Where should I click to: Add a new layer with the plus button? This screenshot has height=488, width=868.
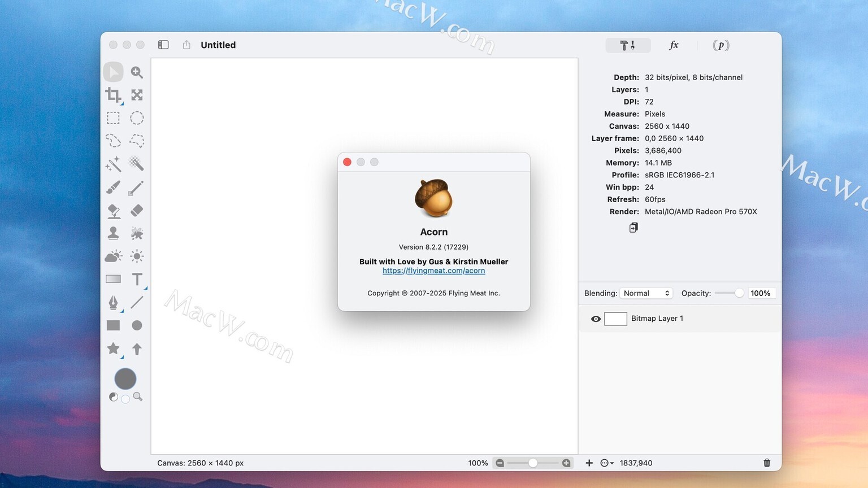[589, 463]
